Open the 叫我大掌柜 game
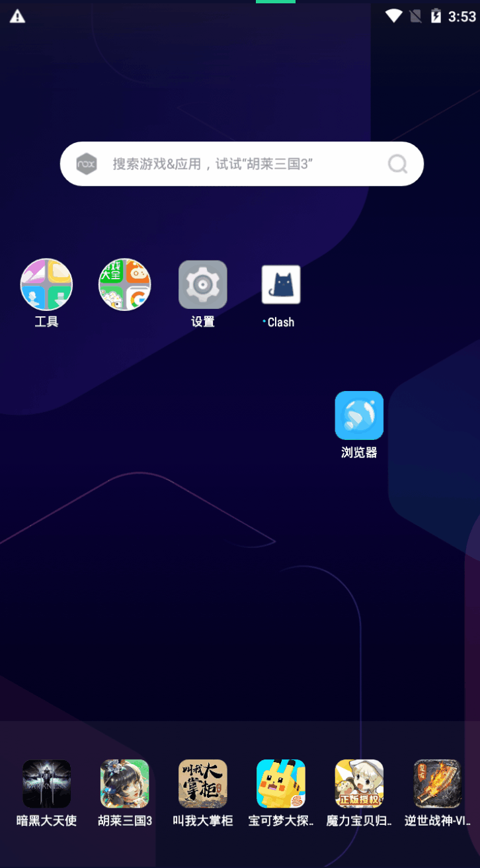The width and height of the screenshot is (480, 868). tap(203, 784)
